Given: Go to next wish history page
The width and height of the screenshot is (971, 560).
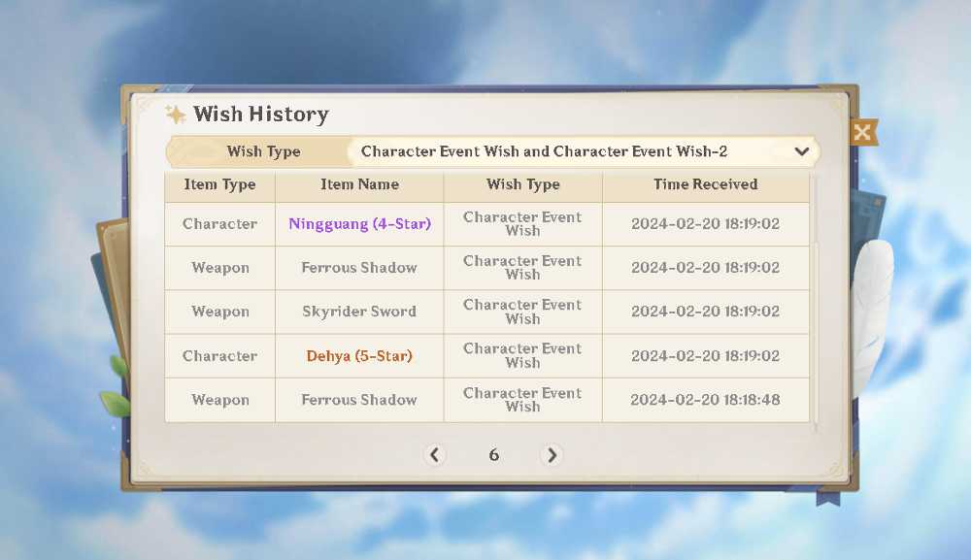Looking at the screenshot, I should coord(552,455).
